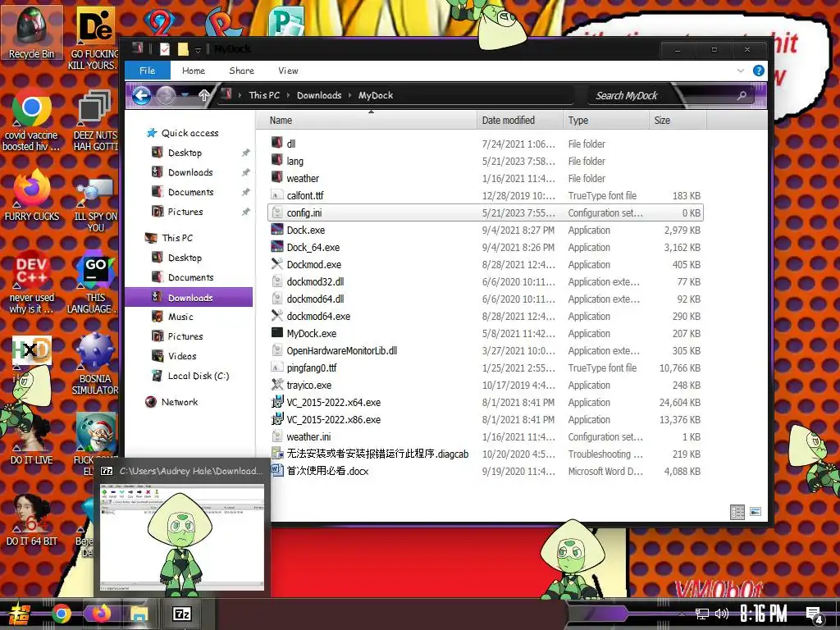
Task: Sort files by the Type column
Action: pyautogui.click(x=606, y=121)
